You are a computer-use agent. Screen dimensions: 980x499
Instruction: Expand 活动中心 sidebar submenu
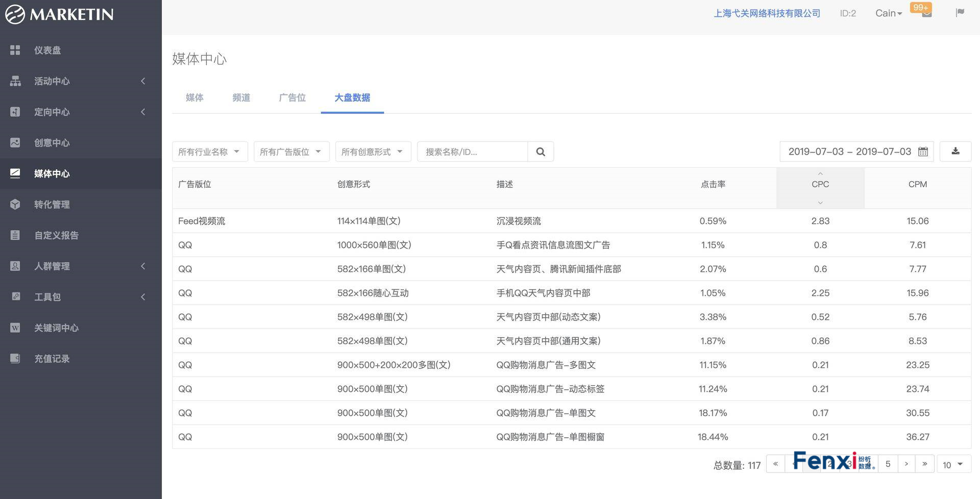77,81
